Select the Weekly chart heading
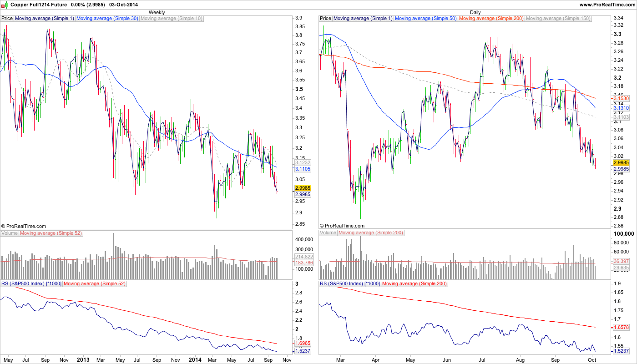Screen dimensions: 637x364 click(157, 12)
